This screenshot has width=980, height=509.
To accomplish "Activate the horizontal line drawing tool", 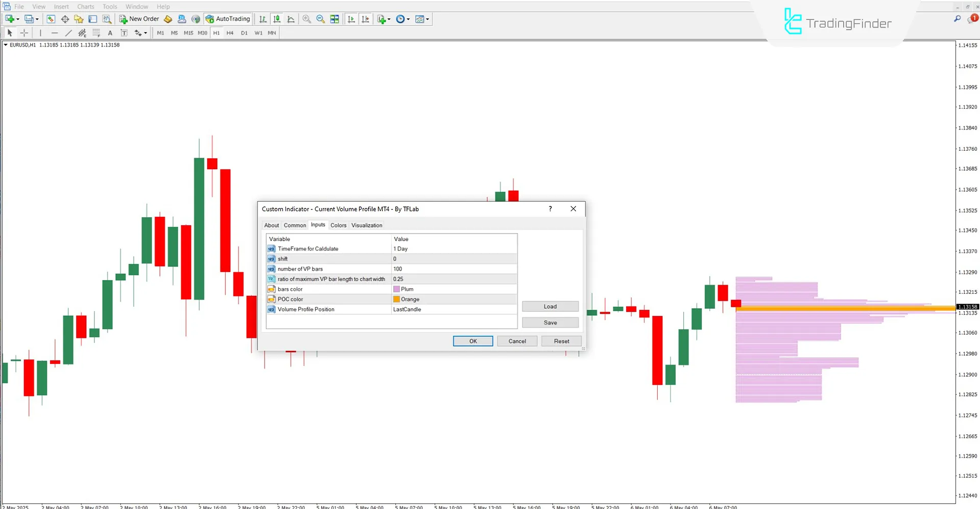I will [x=55, y=32].
